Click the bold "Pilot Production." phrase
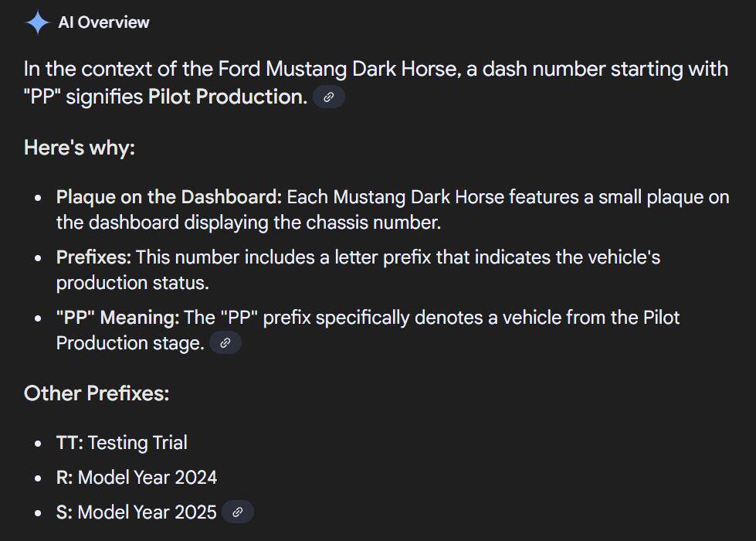The width and height of the screenshot is (756, 541). [x=228, y=97]
